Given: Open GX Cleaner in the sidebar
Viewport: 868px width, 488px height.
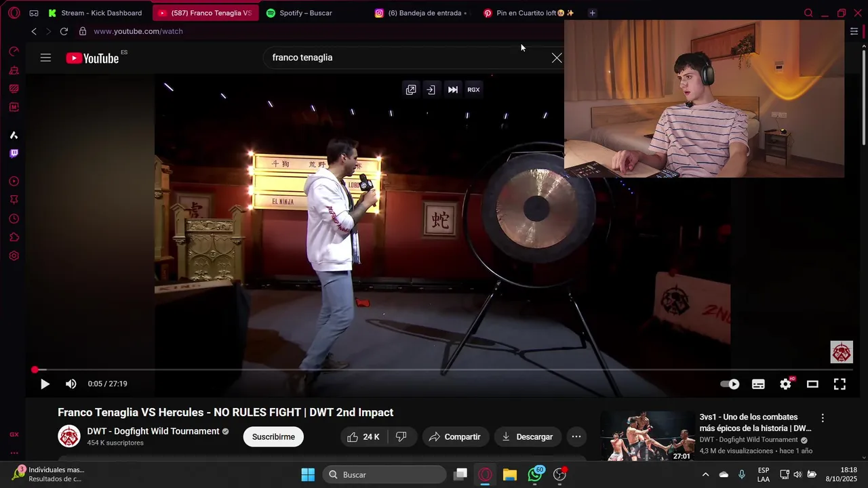Looking at the screenshot, I should (14, 70).
